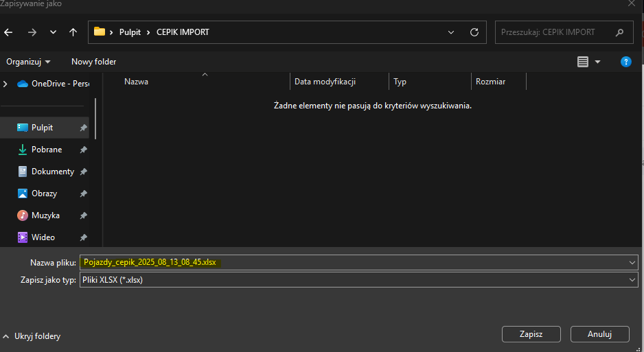Select Pobrane in the navigation pane

pyautogui.click(x=46, y=150)
